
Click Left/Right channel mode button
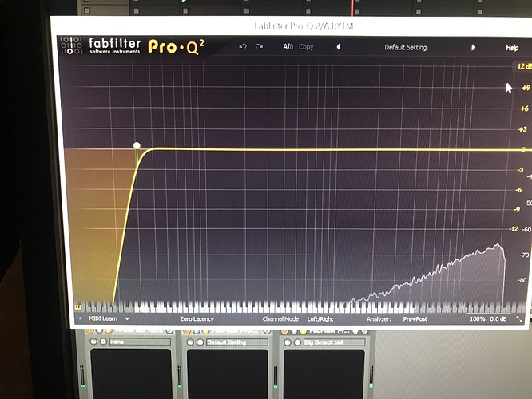(x=320, y=319)
